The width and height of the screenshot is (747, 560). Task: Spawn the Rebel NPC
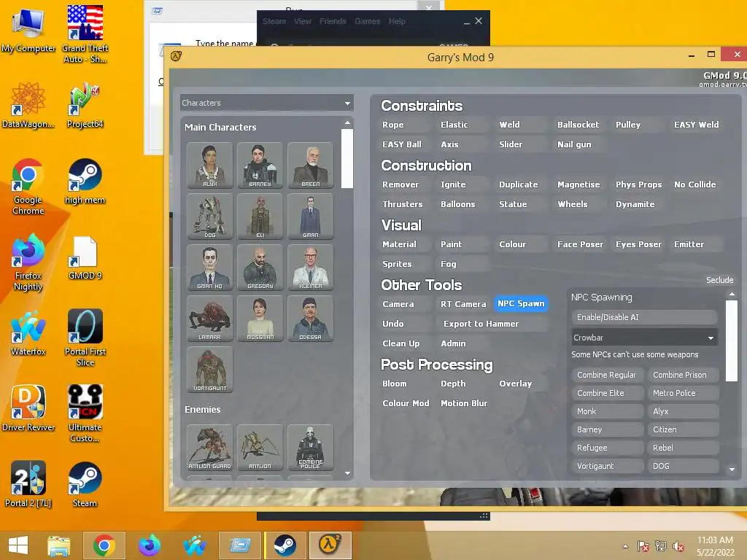(683, 448)
